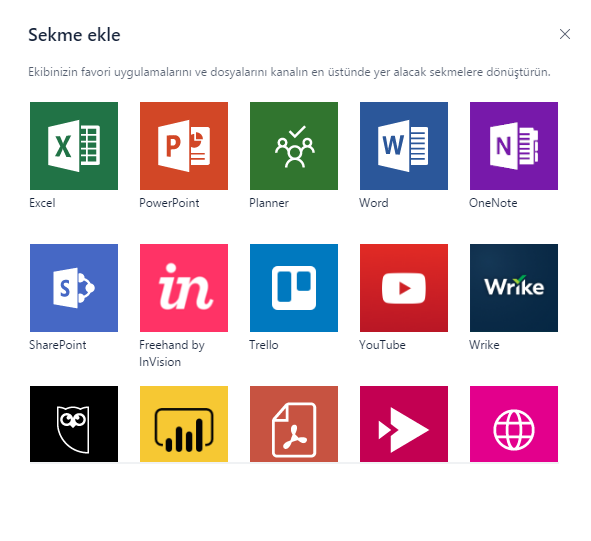591x541 pixels.
Task: Add Freehand by InVision tile
Action: pos(184,288)
